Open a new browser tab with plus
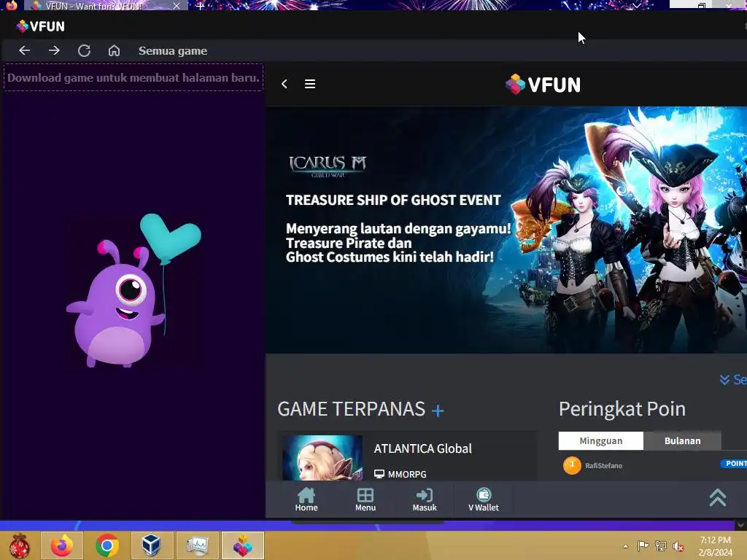The image size is (747, 560). coord(200,6)
